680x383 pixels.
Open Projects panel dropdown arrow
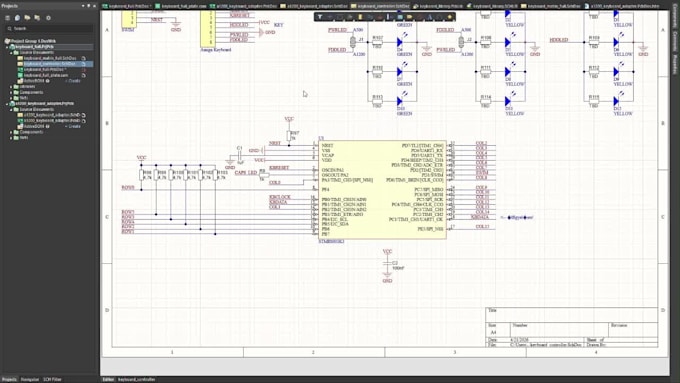tap(83, 6)
